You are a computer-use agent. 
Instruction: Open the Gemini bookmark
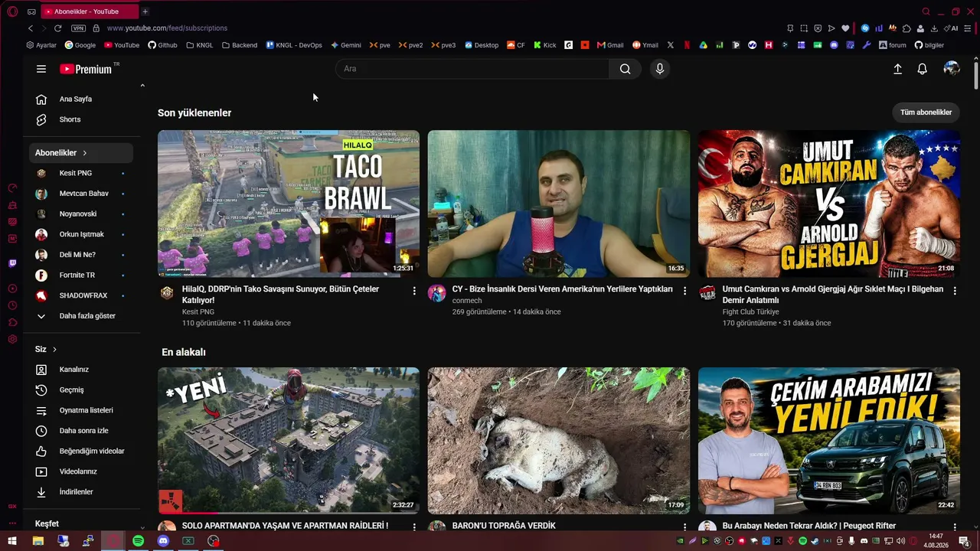346,45
